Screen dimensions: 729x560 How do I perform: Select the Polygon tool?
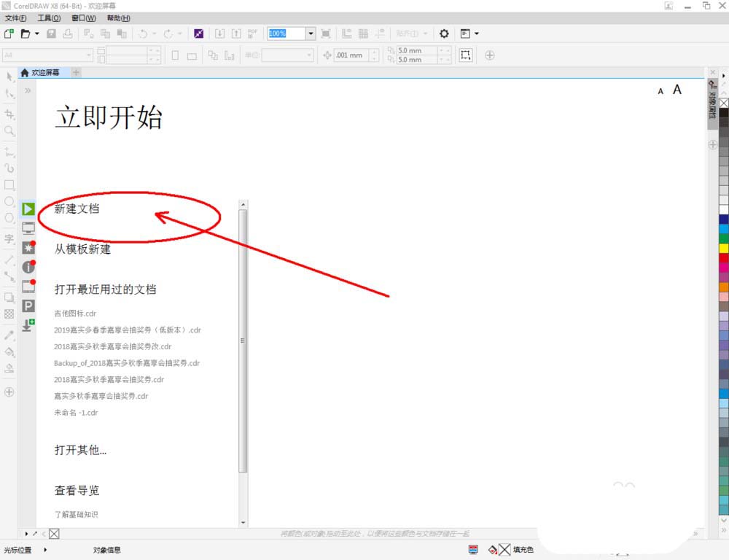9,218
